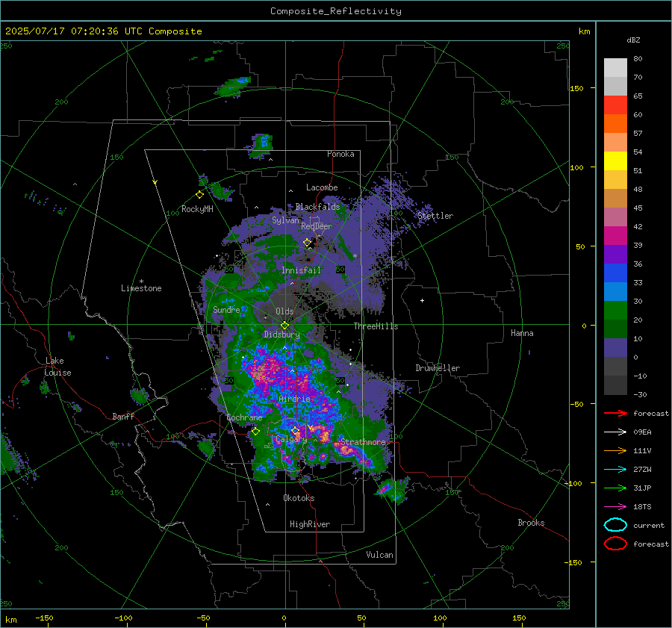This screenshot has width=672, height=628.
Task: Click the yellow diamond marker near Cochrane
Action: (255, 432)
